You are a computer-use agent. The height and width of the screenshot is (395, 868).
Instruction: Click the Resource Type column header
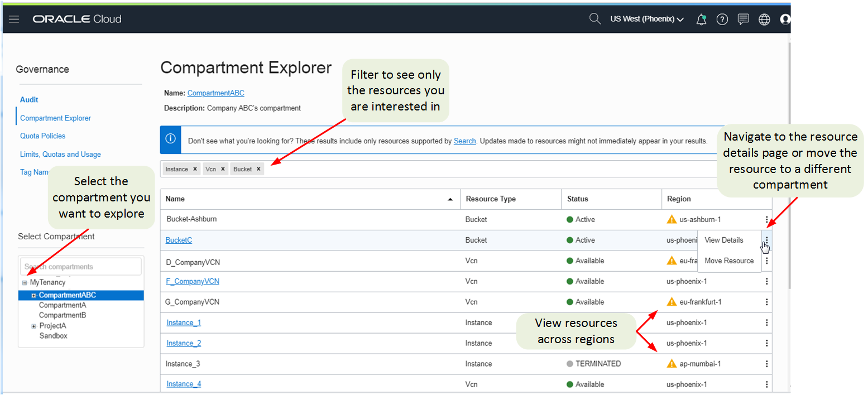[x=491, y=199]
